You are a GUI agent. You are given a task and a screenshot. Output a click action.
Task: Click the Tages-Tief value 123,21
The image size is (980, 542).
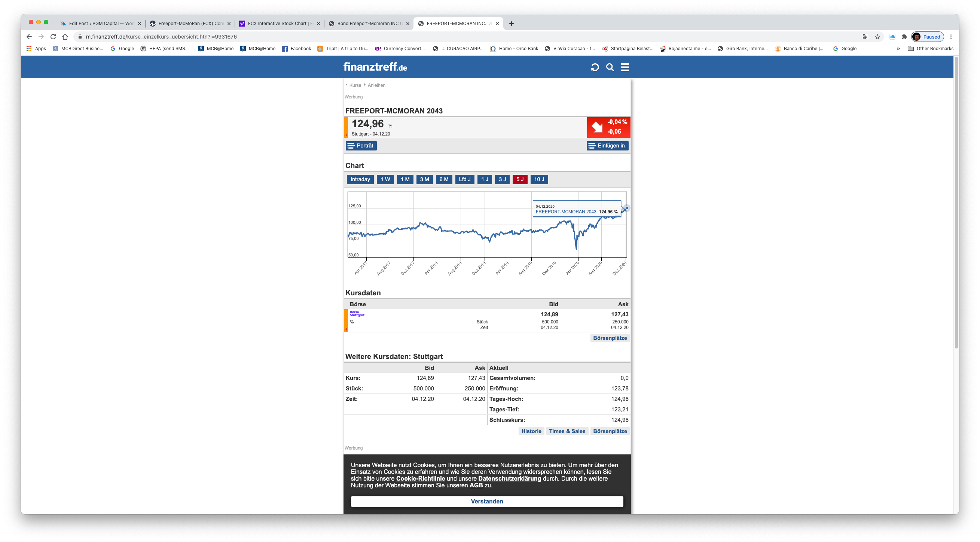(619, 409)
